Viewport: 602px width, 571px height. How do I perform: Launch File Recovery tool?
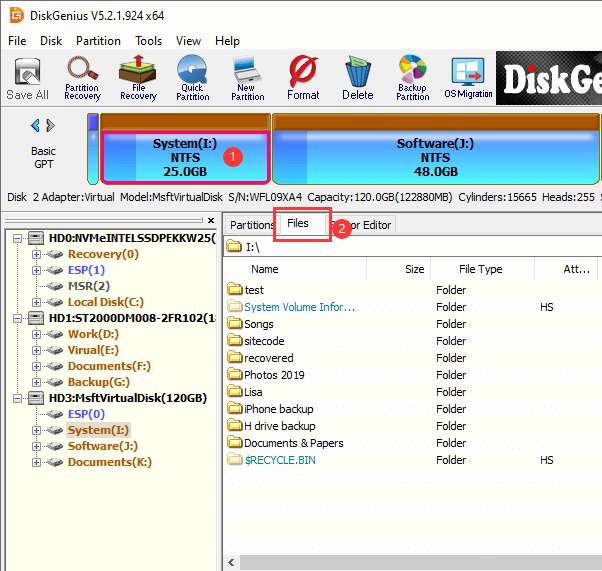point(138,78)
